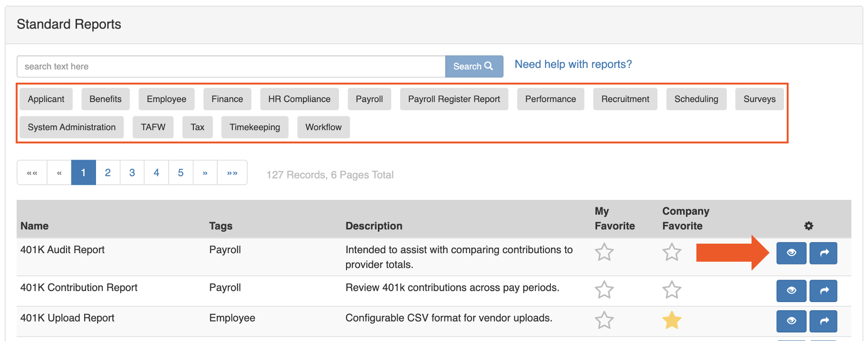Click the Search button with magnifier
868x341 pixels.
coord(473,66)
